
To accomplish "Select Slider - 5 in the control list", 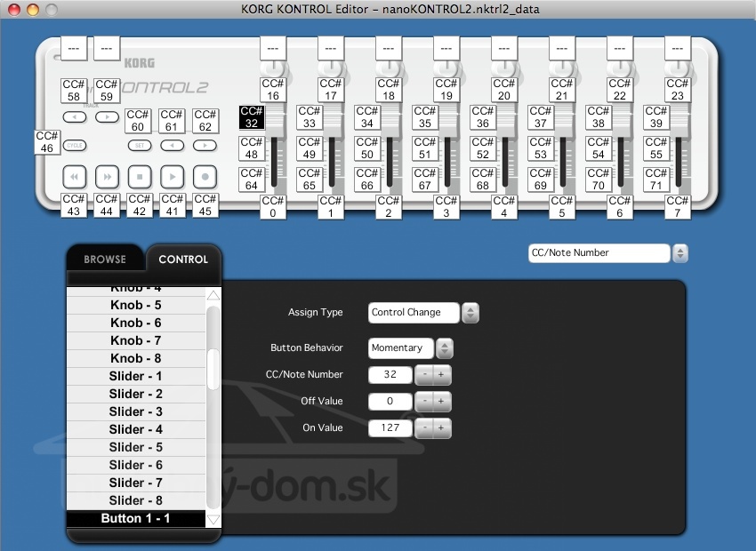I will [136, 447].
